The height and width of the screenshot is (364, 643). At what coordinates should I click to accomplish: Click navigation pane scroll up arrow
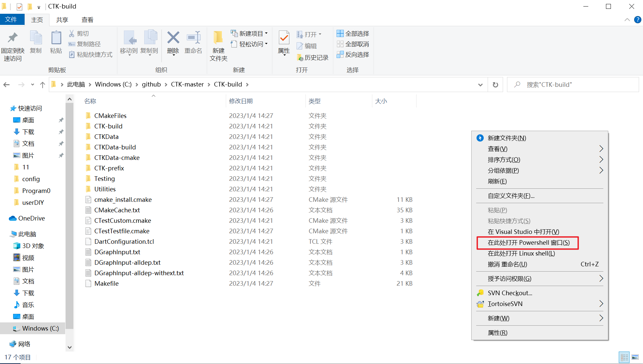point(69,99)
